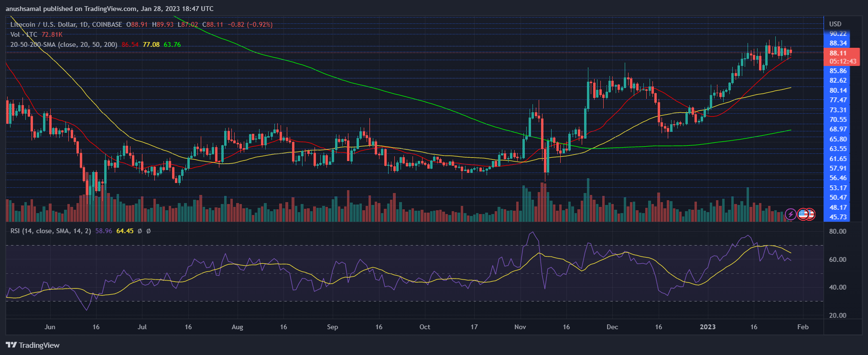Click the 2023 label on the time axis
The image size is (868, 355).
pos(707,327)
